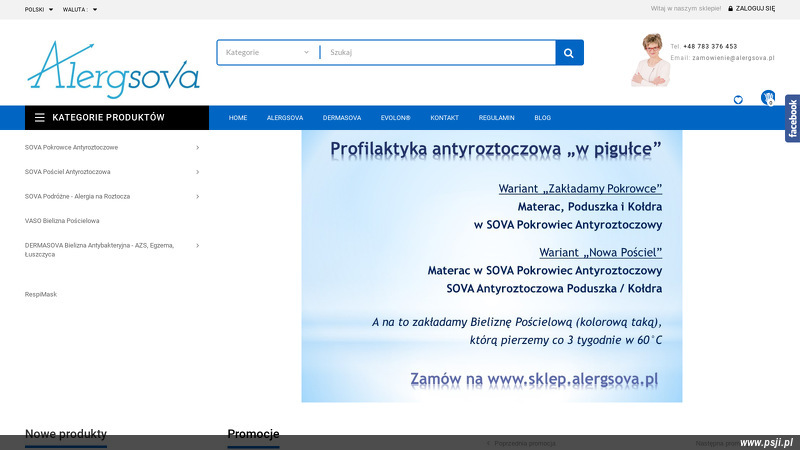Click the Zaloguj się login link
The height and width of the screenshot is (450, 800).
tap(755, 9)
